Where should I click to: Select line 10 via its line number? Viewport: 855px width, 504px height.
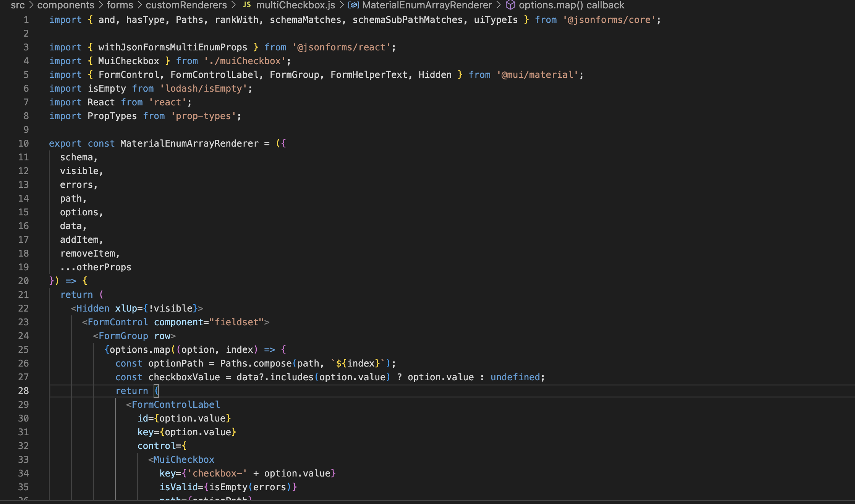(x=23, y=144)
